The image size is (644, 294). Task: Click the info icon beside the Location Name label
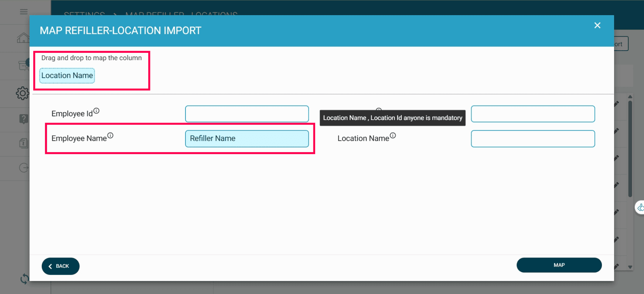(393, 136)
